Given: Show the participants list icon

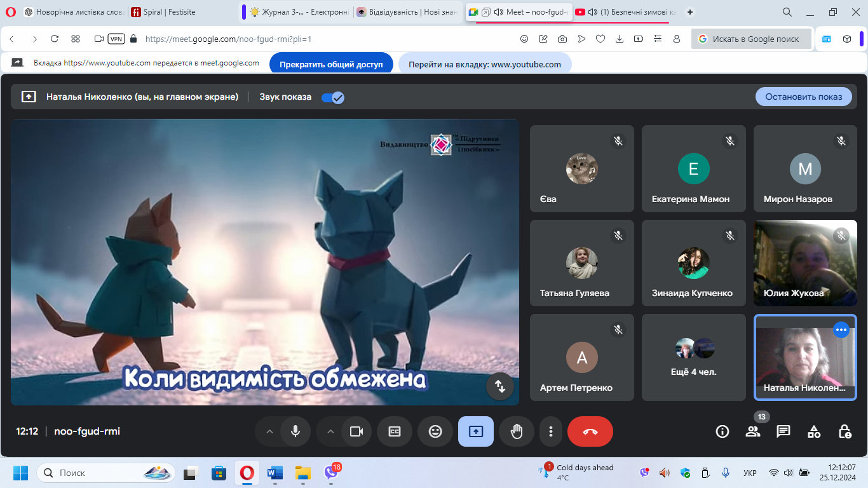Looking at the screenshot, I should click(x=753, y=431).
